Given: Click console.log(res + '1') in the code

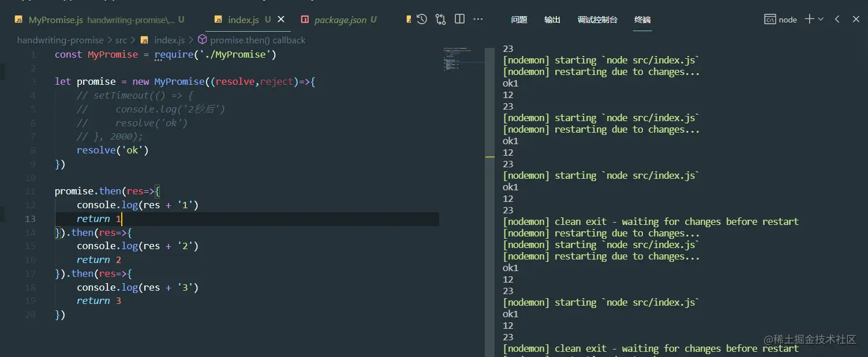Looking at the screenshot, I should click(x=137, y=205).
